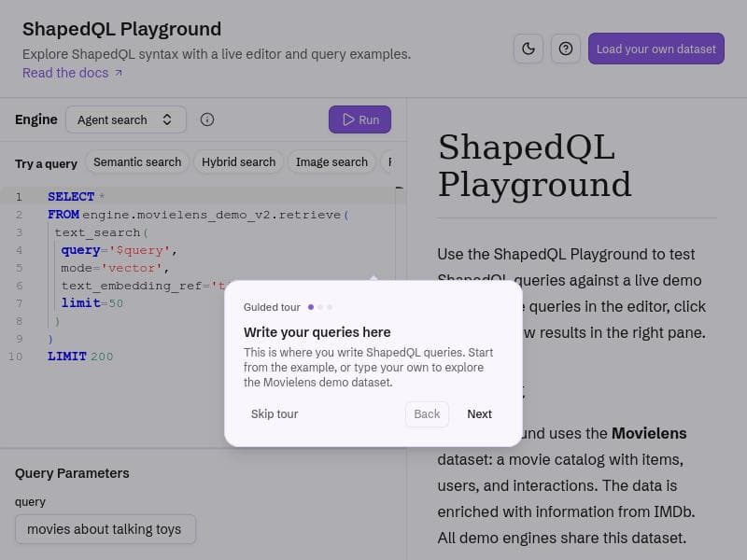Click the info icon beside the Engine selector
The height and width of the screenshot is (560, 747).
(x=207, y=119)
